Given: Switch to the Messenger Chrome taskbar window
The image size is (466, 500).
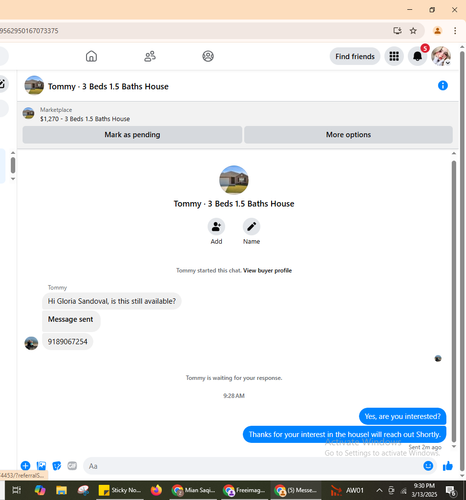Looking at the screenshot, I should tap(296, 490).
